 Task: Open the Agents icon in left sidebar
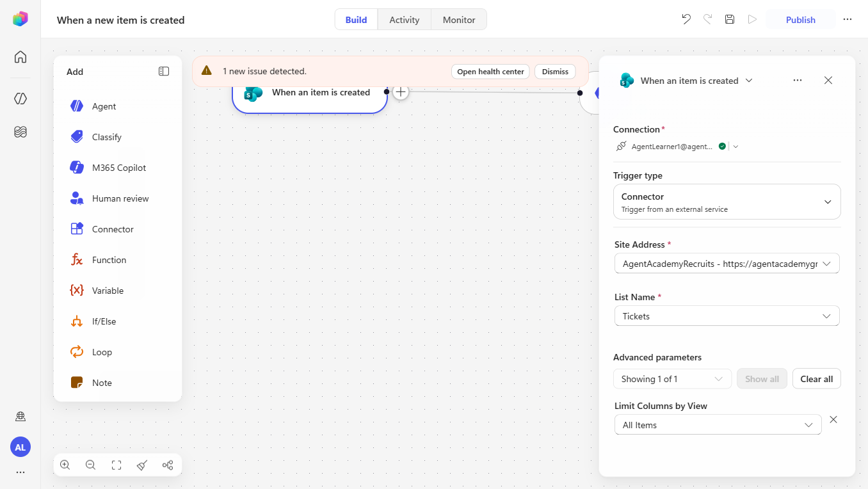pos(20,99)
